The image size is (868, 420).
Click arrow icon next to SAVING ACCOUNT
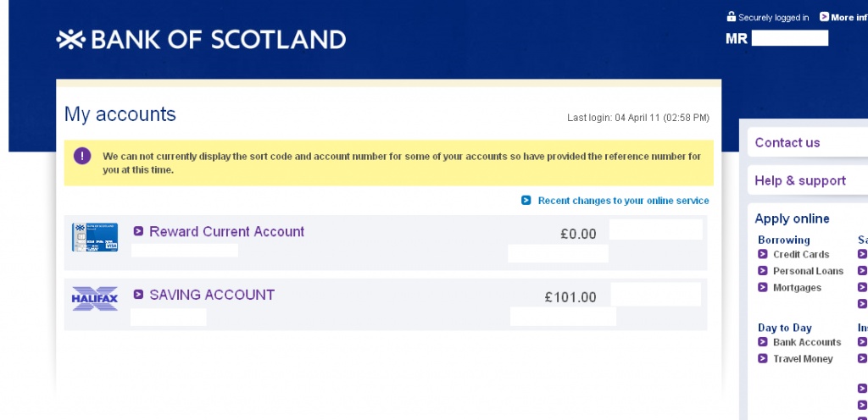pos(138,296)
